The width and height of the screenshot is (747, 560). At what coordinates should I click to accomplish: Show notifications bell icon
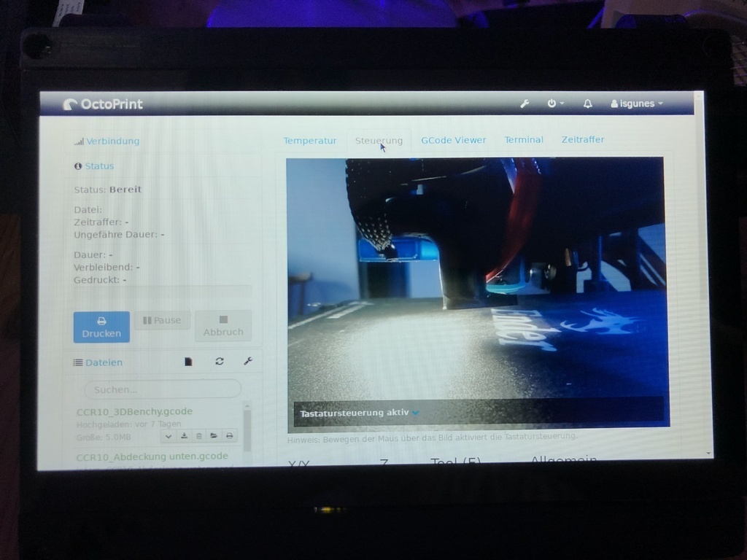click(588, 104)
